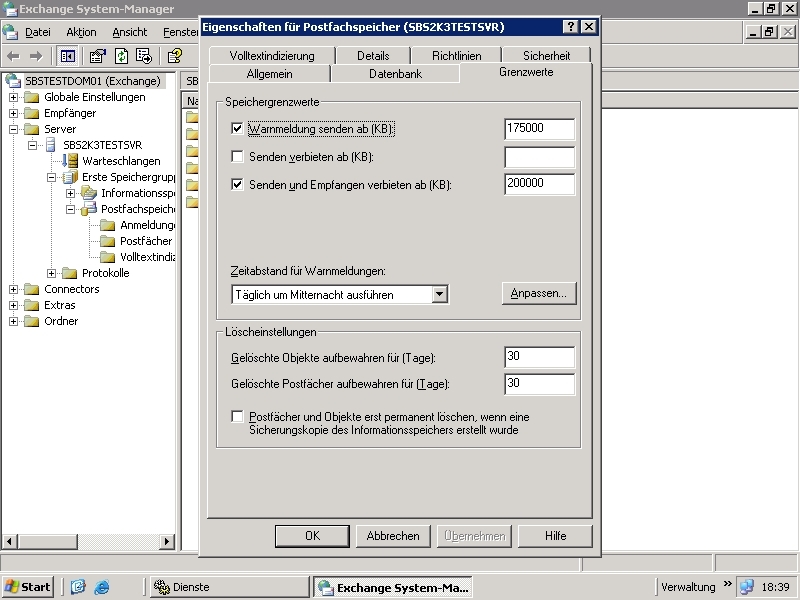Switch to the Volltextindizierung tab
The image size is (800, 600).
(272, 56)
